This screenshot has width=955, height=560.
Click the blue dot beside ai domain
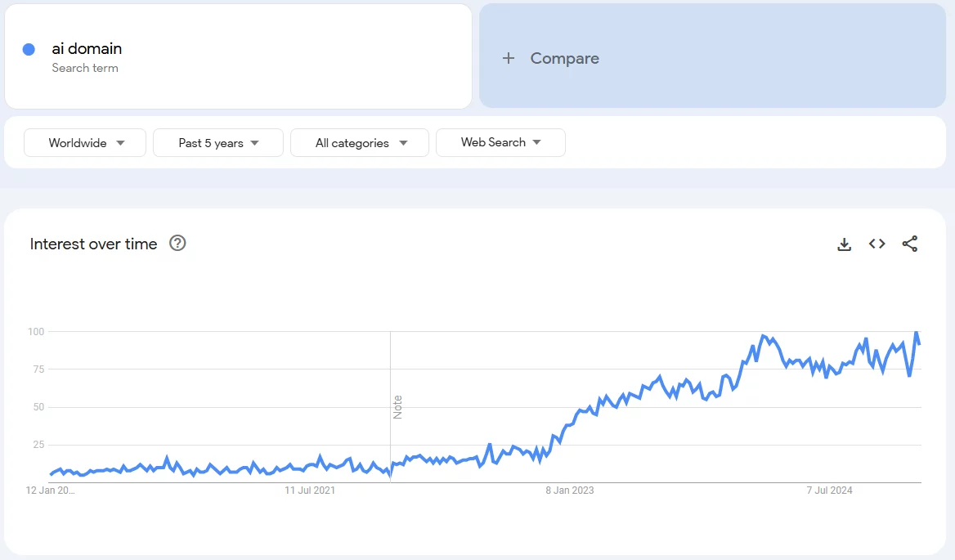click(x=30, y=49)
